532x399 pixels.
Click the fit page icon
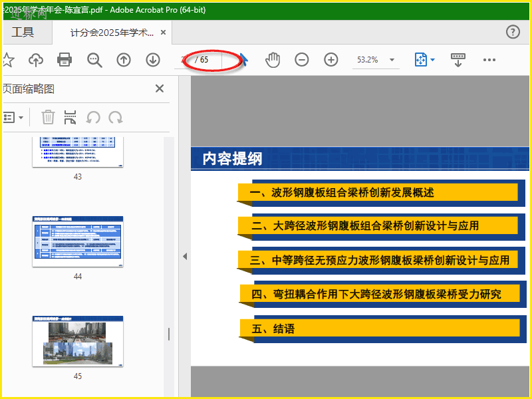pyautogui.click(x=421, y=60)
